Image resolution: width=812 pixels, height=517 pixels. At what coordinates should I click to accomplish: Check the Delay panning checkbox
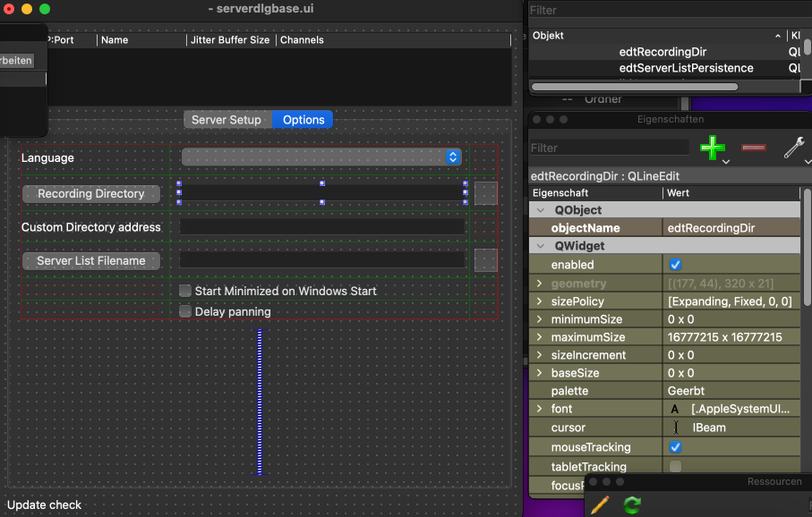coord(185,311)
